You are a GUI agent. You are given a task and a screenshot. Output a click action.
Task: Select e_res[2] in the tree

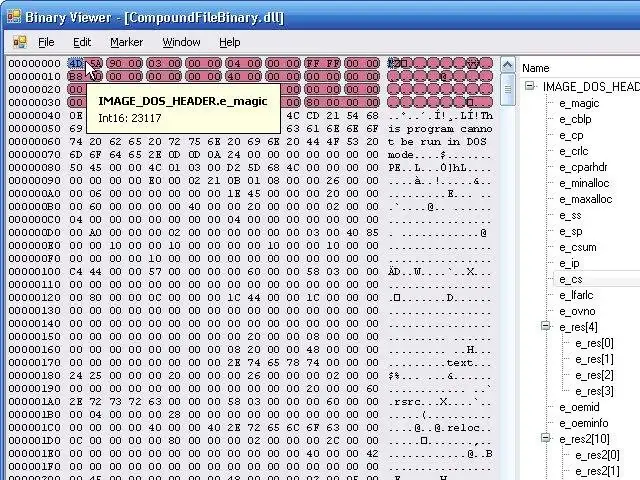pos(594,375)
